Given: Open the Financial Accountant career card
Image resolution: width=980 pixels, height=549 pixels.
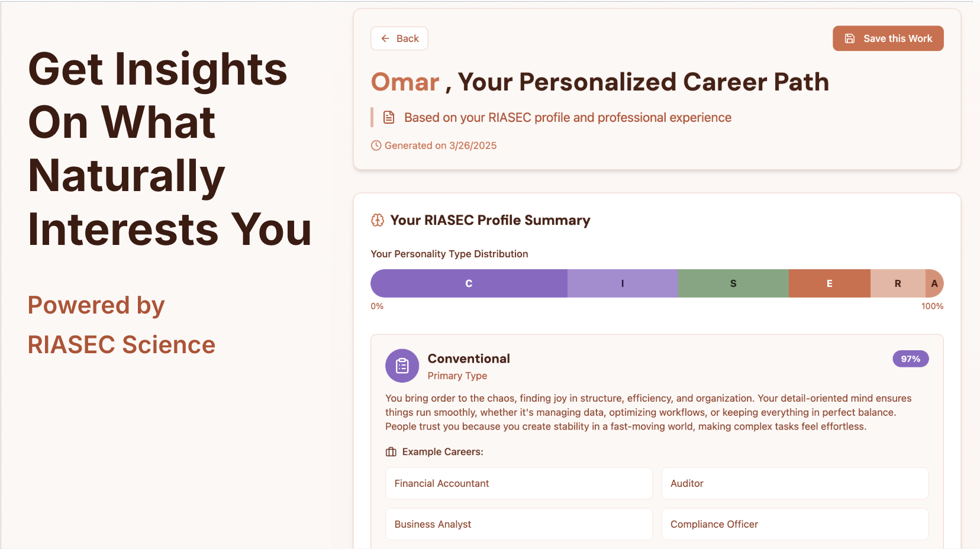Looking at the screenshot, I should pos(518,483).
